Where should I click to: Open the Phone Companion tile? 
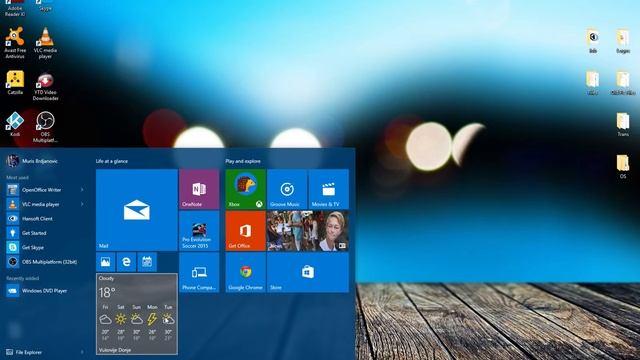[199, 272]
